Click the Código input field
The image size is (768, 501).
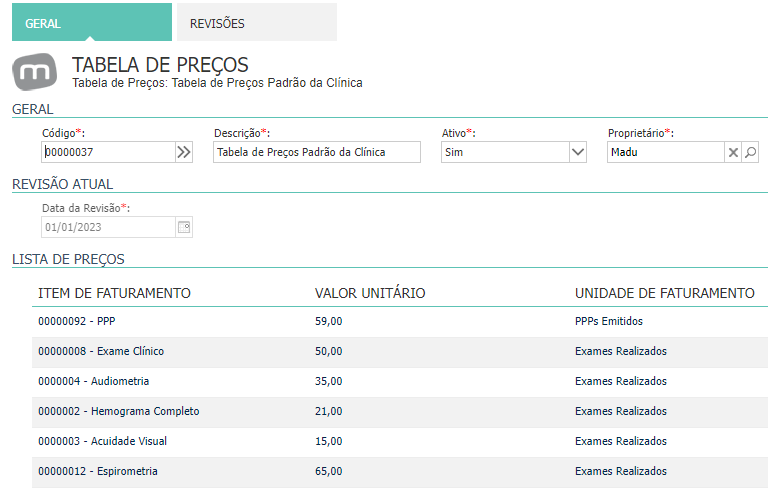tap(108, 152)
